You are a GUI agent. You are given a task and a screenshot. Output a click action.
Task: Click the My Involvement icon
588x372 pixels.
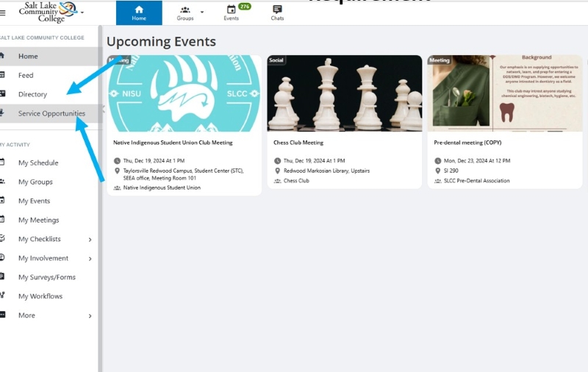2,257
